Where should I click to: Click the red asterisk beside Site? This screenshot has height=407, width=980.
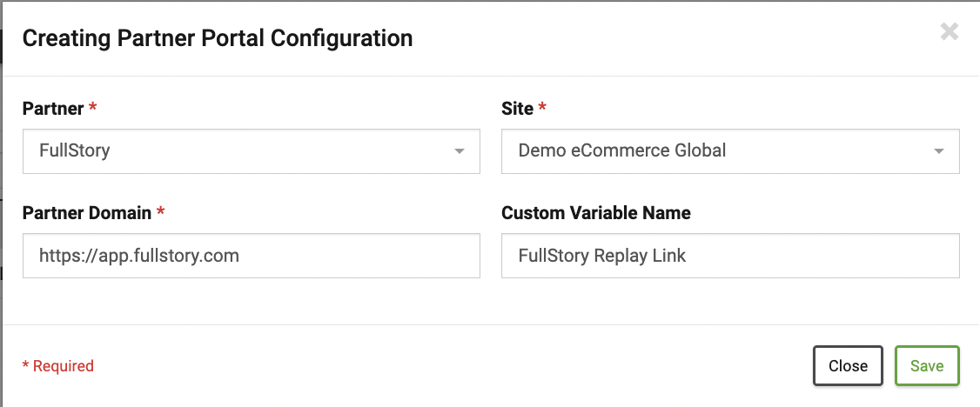coord(543,109)
